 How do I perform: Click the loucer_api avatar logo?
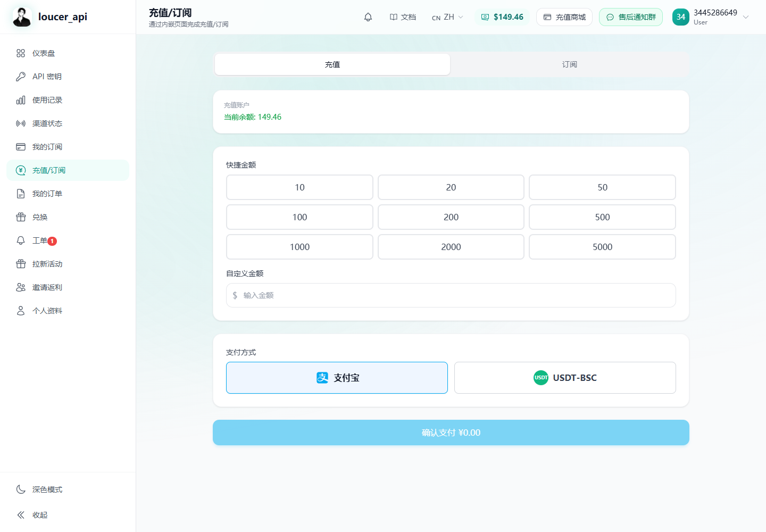[22, 16]
